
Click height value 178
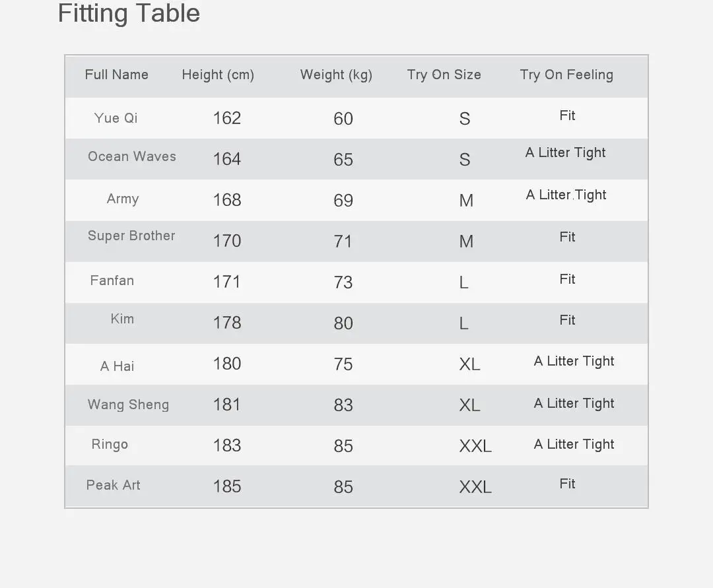tap(227, 323)
